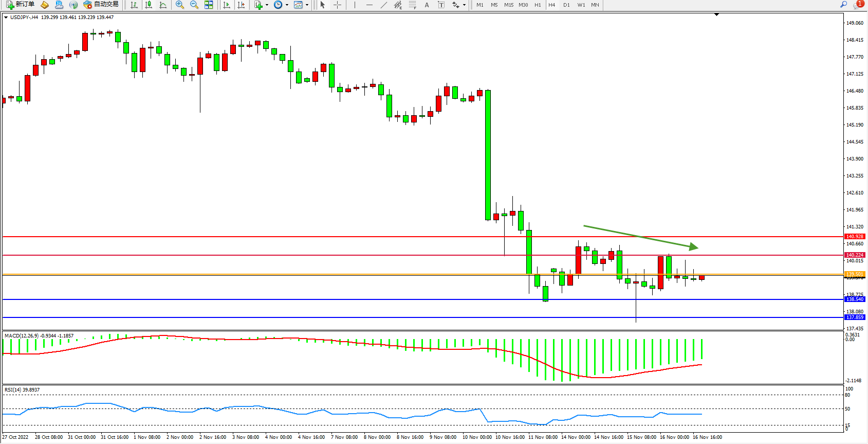
Task: Zoom out on the chart
Action: [194, 5]
